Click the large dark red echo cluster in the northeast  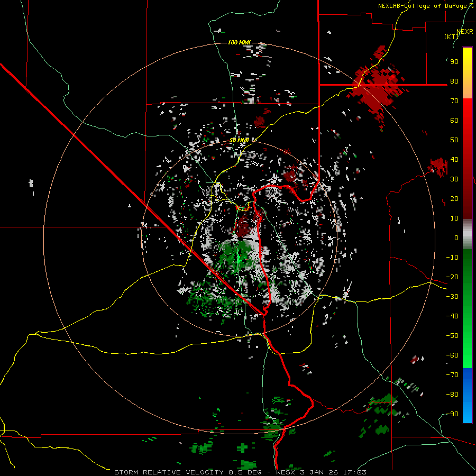pyautogui.click(x=377, y=87)
